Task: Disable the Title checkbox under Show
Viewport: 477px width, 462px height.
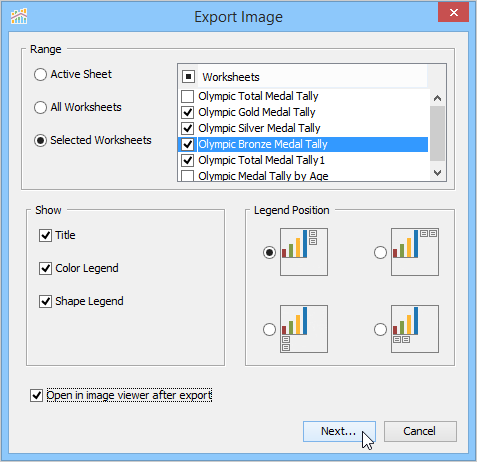Action: pyautogui.click(x=45, y=235)
